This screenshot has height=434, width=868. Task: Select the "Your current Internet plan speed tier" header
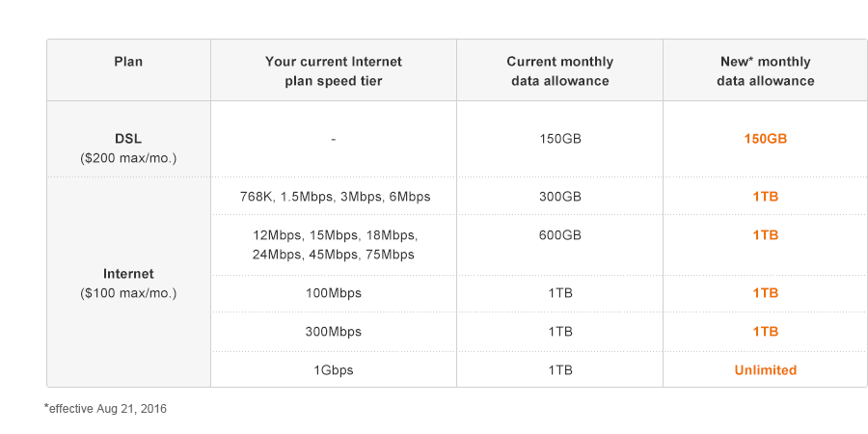coord(334,71)
